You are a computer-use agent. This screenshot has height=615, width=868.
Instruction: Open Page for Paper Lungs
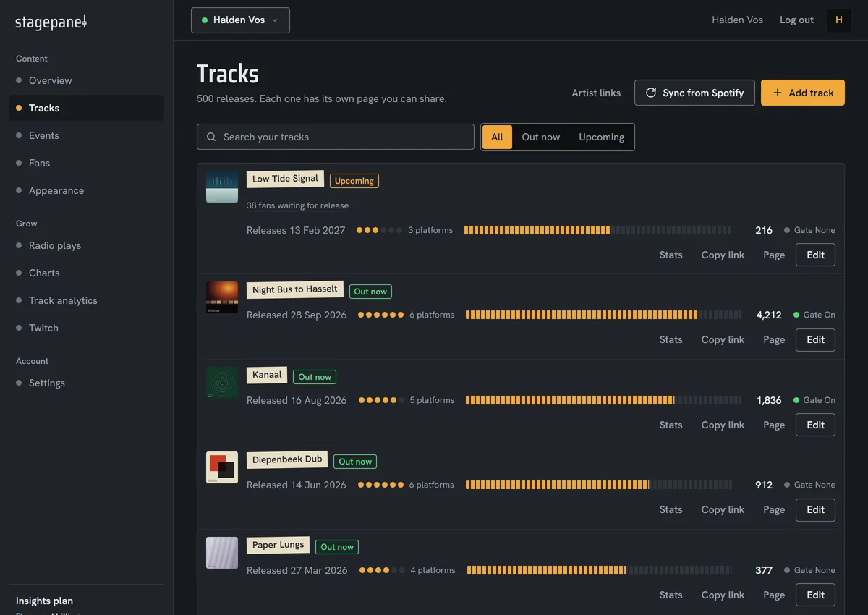pos(774,595)
